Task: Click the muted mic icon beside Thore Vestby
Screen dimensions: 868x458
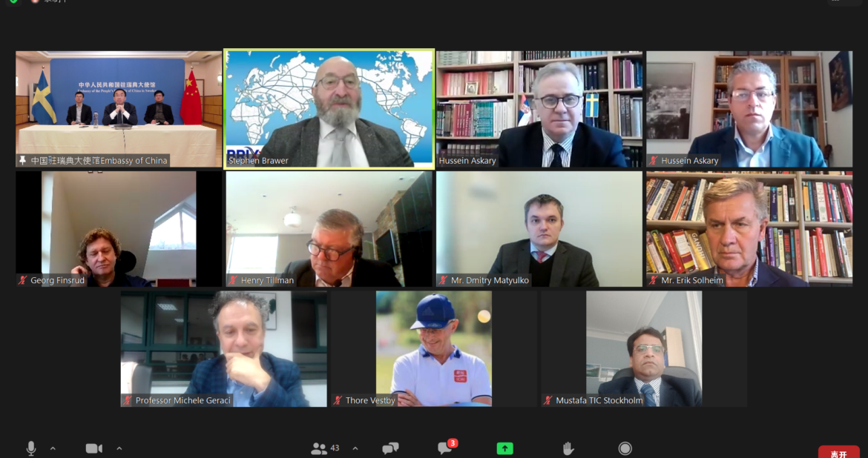Action: coord(338,400)
